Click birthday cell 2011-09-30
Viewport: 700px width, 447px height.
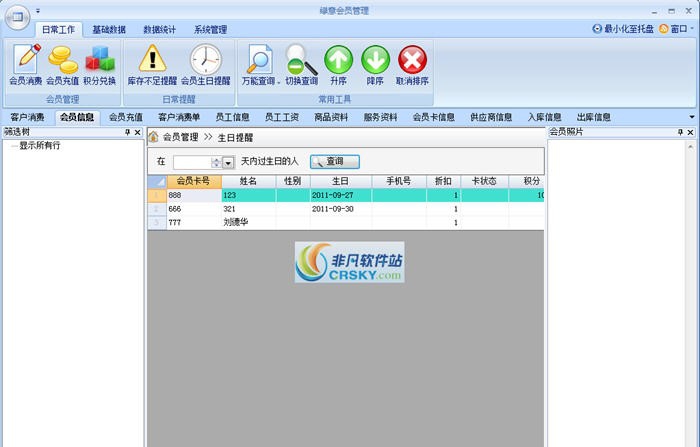click(341, 209)
